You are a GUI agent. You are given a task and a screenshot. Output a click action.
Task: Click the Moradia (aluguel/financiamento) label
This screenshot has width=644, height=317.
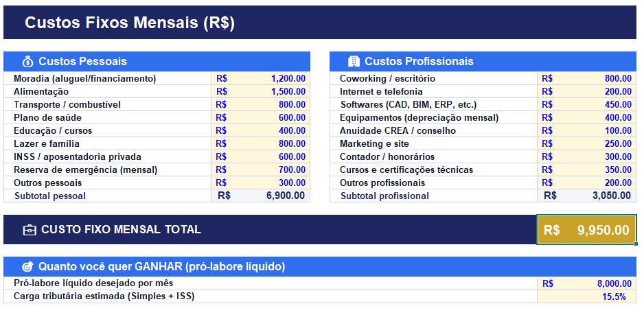pos(85,78)
